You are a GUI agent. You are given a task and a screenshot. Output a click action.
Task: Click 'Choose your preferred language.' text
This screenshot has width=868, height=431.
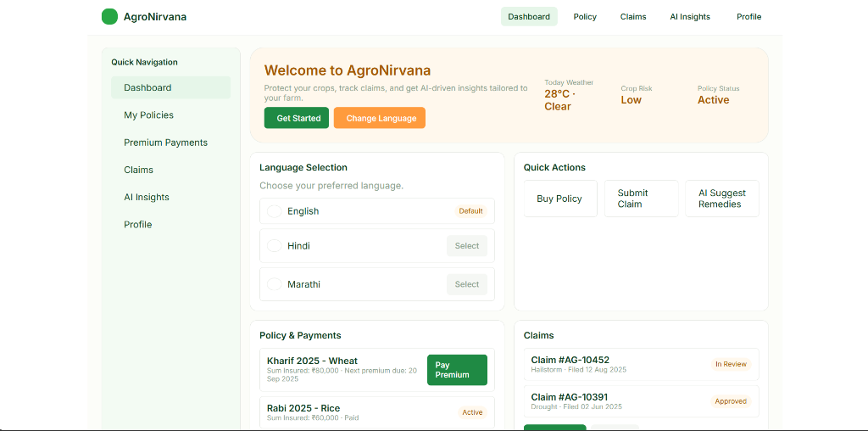[x=331, y=186]
